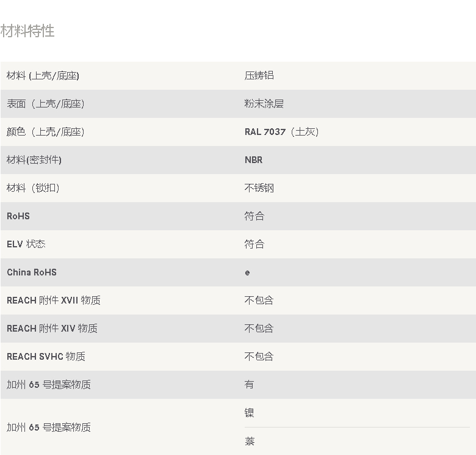Click the 材料 (上壳/底座) row label

(43, 76)
